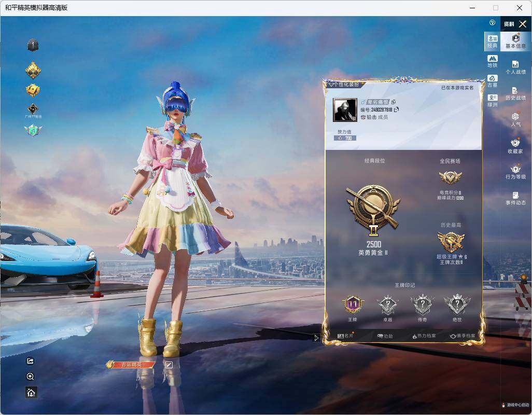Open the 热力档案 tab
The image size is (532, 415).
pos(424,336)
